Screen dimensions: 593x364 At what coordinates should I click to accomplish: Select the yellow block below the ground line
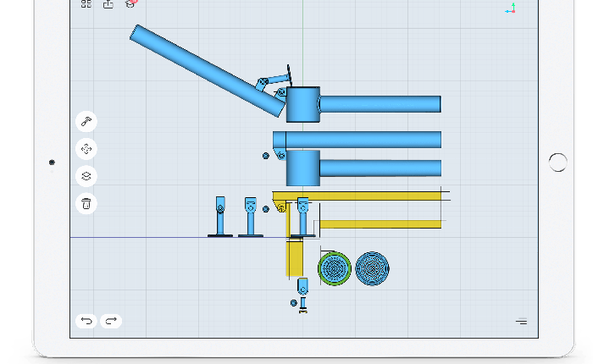pyautogui.click(x=295, y=259)
